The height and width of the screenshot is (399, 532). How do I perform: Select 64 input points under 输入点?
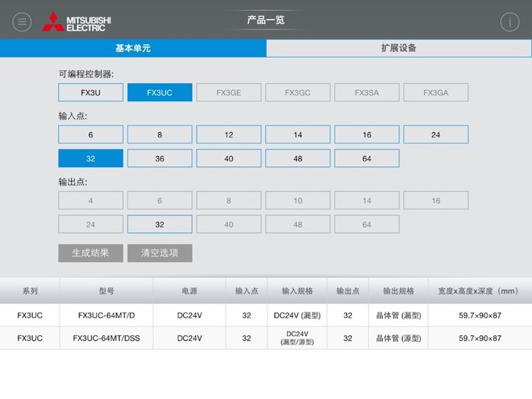367,158
